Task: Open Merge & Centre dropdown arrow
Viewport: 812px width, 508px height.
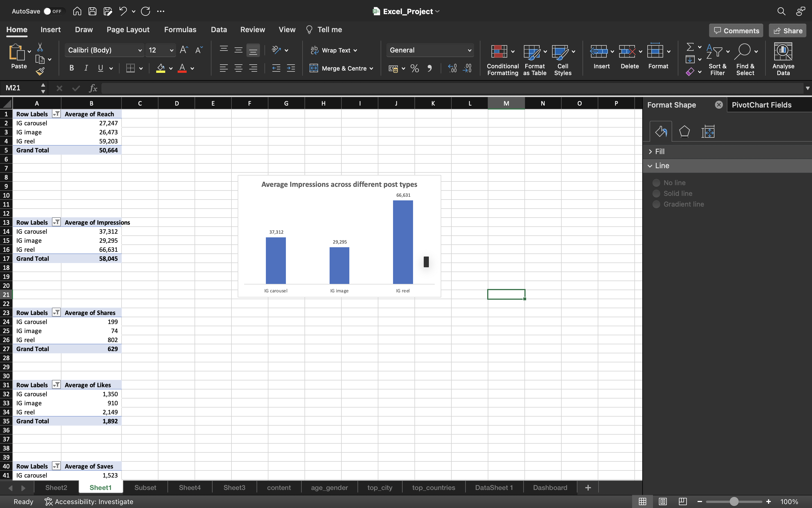Action: pos(371,69)
